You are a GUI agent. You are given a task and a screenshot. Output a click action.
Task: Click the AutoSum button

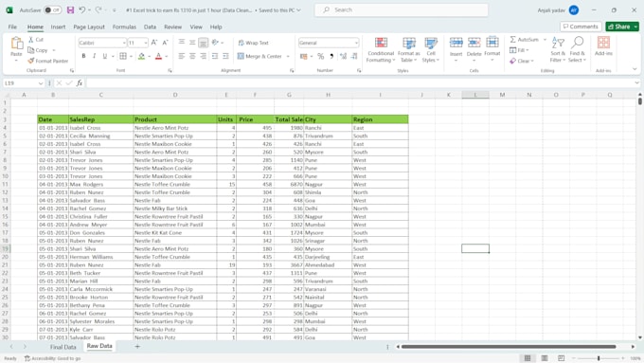pyautogui.click(x=524, y=40)
